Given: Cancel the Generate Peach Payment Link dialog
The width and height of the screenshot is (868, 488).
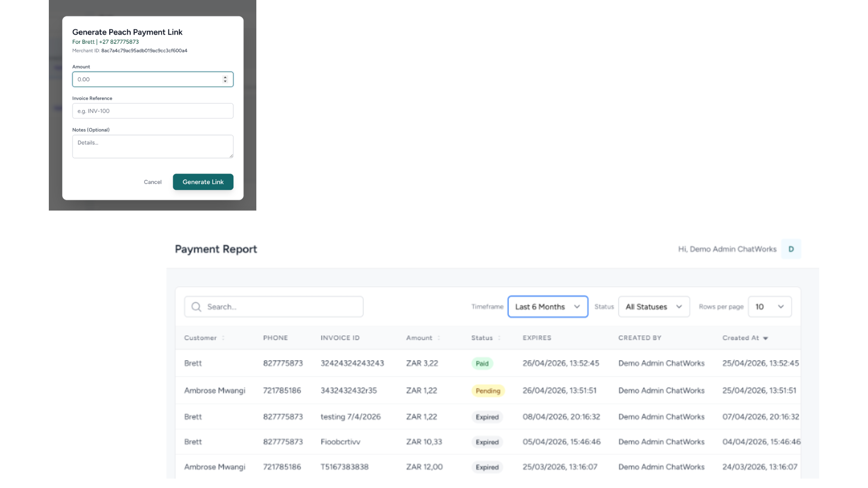Looking at the screenshot, I should (x=152, y=182).
